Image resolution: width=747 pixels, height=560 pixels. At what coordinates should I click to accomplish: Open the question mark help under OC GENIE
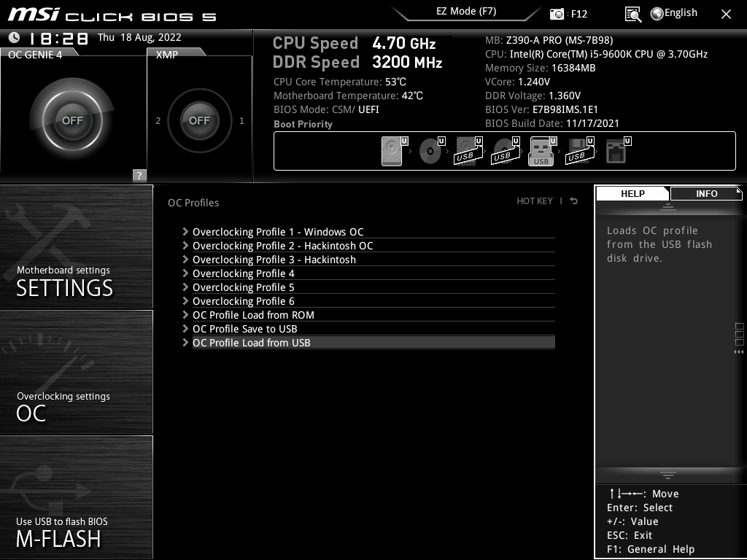(x=139, y=175)
